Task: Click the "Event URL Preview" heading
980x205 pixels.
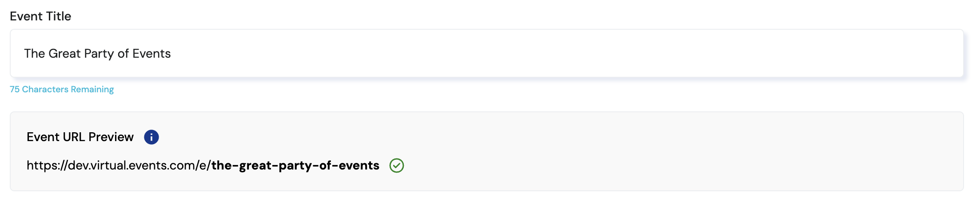Action: point(80,137)
